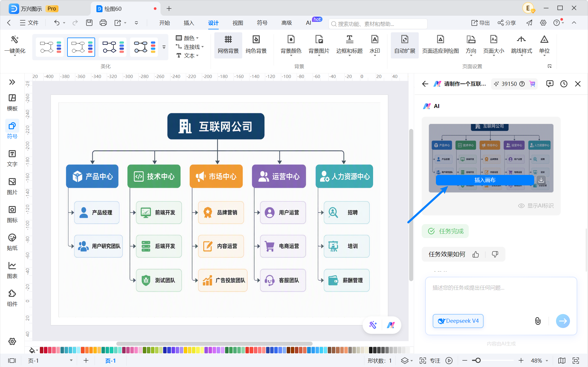Image resolution: width=588 pixels, height=367 pixels.
Task: Switch to the 视图 ribbon tab
Action: pyautogui.click(x=238, y=23)
